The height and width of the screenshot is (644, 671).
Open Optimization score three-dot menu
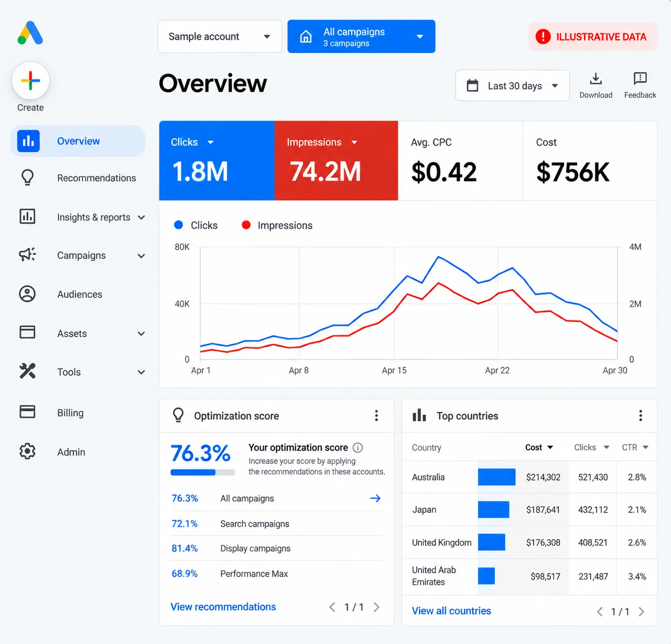pyautogui.click(x=376, y=416)
